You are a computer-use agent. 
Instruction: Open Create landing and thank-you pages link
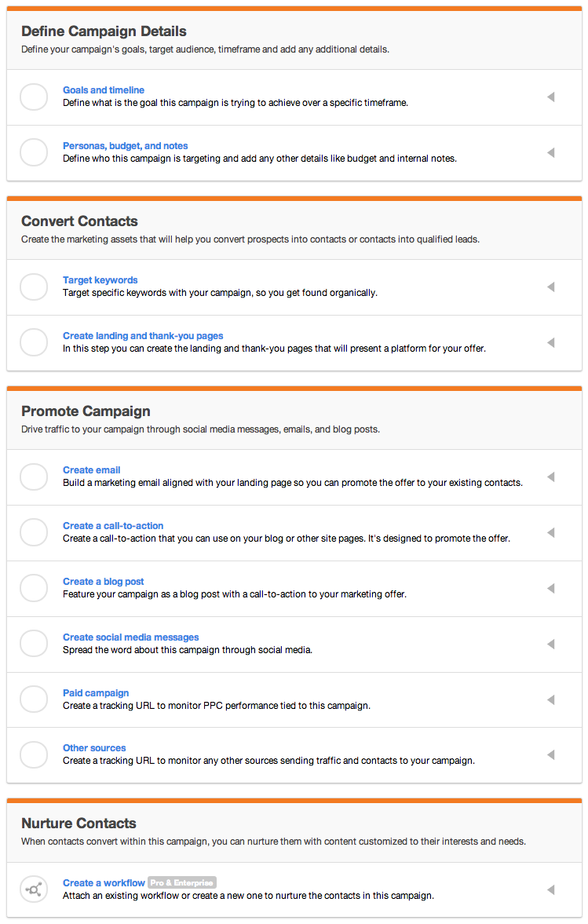coord(143,336)
